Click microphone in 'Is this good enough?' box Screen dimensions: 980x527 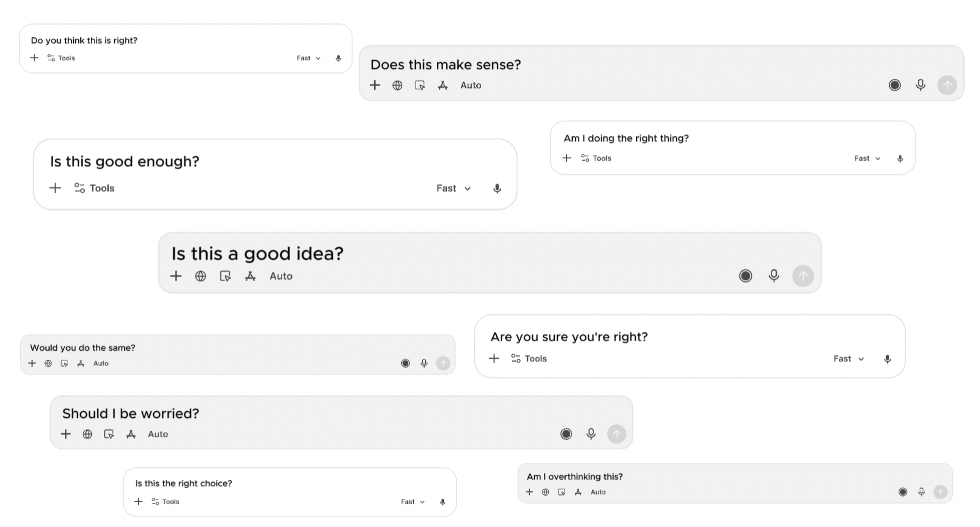click(497, 188)
